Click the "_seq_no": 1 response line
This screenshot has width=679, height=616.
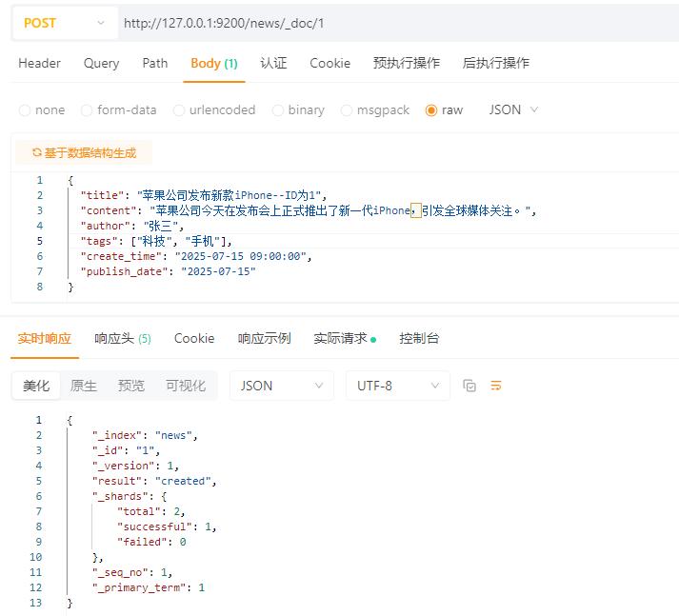click(x=132, y=572)
